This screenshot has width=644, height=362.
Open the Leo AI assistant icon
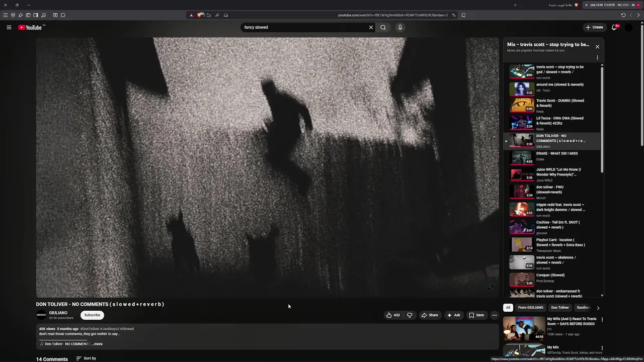pyautogui.click(x=21, y=15)
